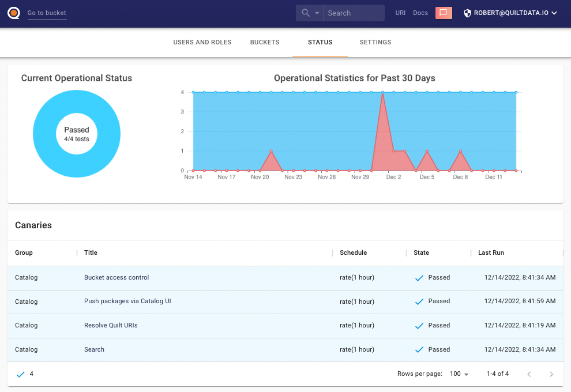The image size is (571, 392).
Task: Click the checkmark icon in Bucket access control row
Action: (419, 278)
